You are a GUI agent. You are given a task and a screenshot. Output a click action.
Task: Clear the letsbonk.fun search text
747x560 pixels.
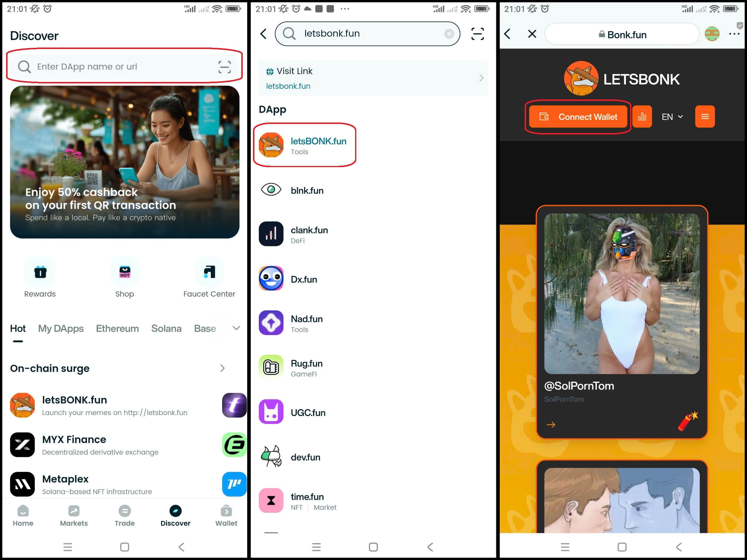click(x=449, y=34)
